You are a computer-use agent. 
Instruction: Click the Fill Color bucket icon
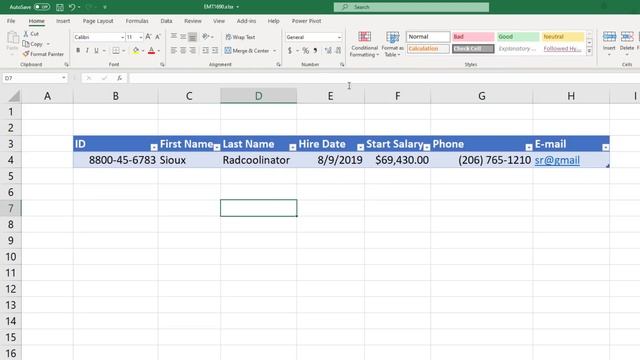click(x=136, y=51)
